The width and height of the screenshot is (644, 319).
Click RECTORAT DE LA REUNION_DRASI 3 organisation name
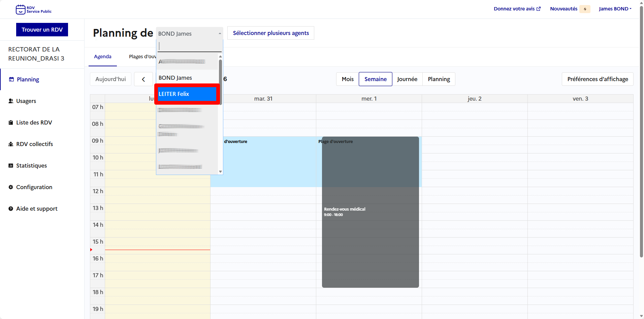tap(36, 54)
